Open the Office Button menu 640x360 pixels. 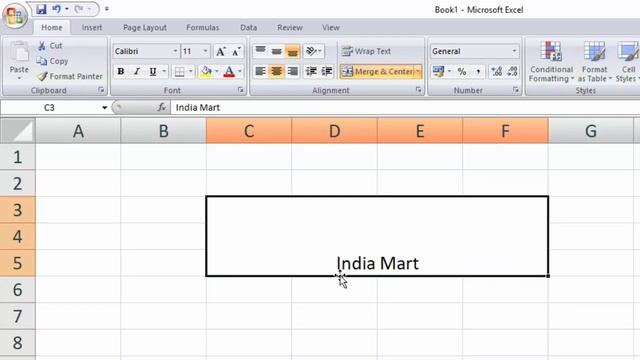15,16
